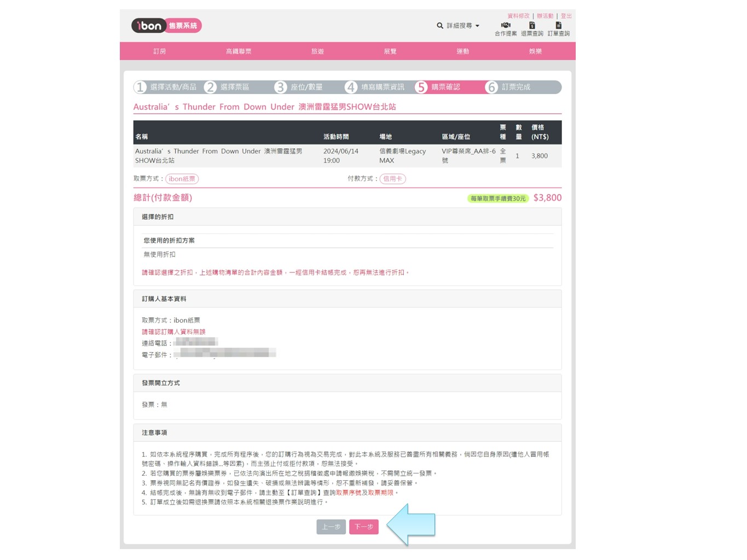Open the 高鐵聯票 menu
Image resolution: width=747 pixels, height=560 pixels.
point(239,51)
